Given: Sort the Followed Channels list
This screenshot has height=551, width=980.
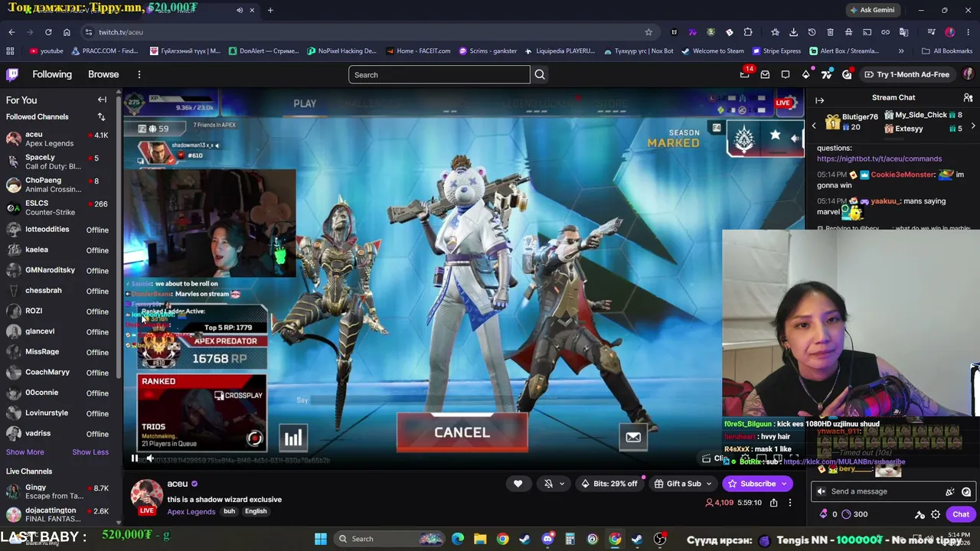Looking at the screenshot, I should click(101, 117).
